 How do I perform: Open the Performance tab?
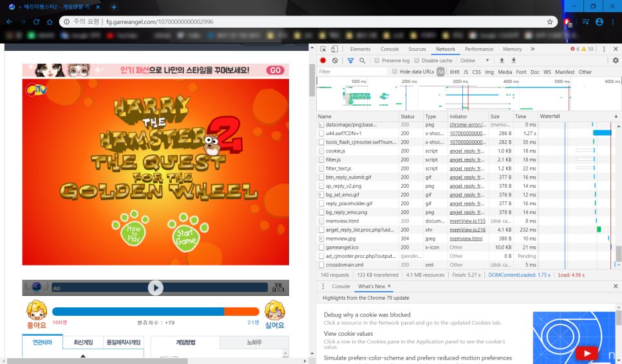click(x=479, y=49)
